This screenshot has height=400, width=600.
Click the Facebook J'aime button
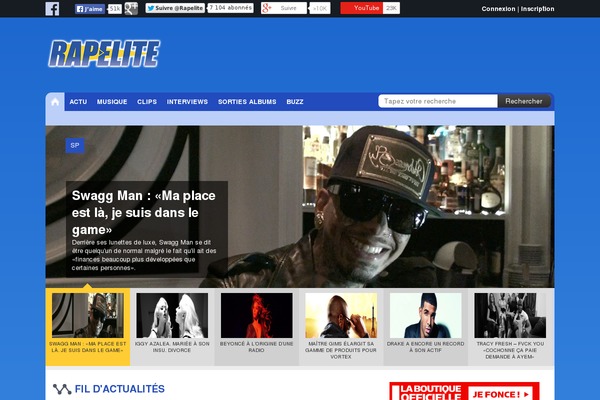pyautogui.click(x=90, y=9)
